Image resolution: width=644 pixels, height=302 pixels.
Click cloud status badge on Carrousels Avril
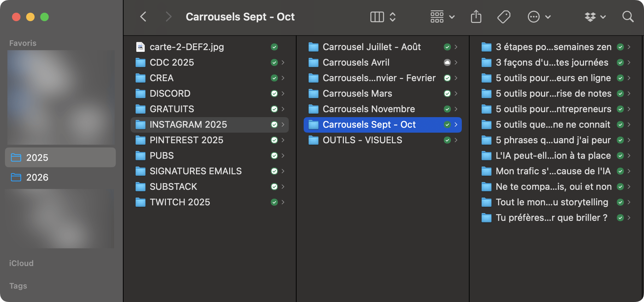[447, 62]
